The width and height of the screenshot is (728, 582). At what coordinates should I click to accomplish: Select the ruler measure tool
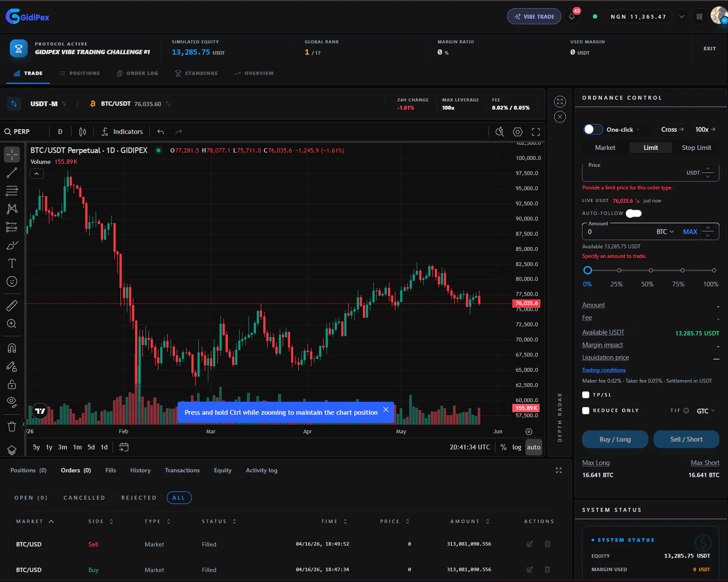click(12, 306)
